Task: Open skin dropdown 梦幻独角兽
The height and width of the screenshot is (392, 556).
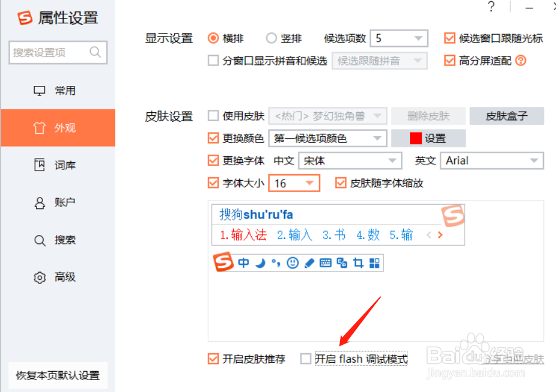Action: [x=328, y=116]
